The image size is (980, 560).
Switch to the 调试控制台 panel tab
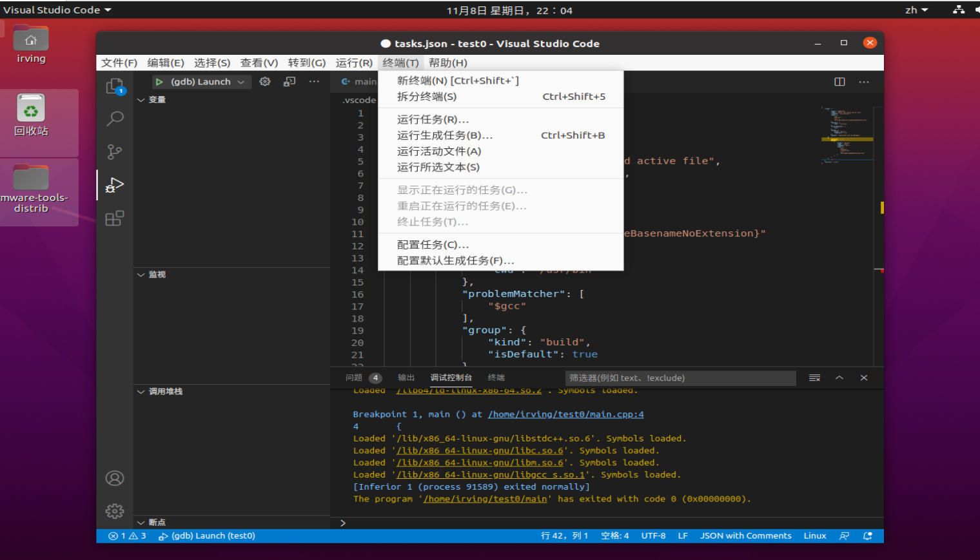451,378
